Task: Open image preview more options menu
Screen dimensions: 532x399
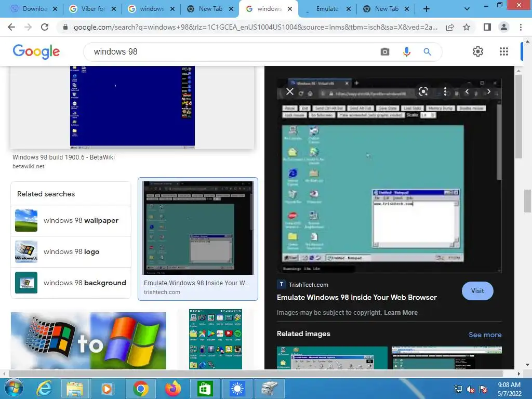Action: coord(445,91)
